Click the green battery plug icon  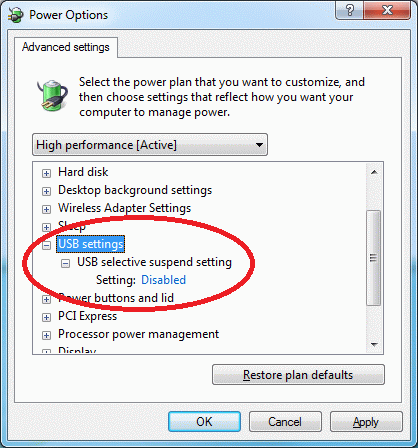[52, 95]
